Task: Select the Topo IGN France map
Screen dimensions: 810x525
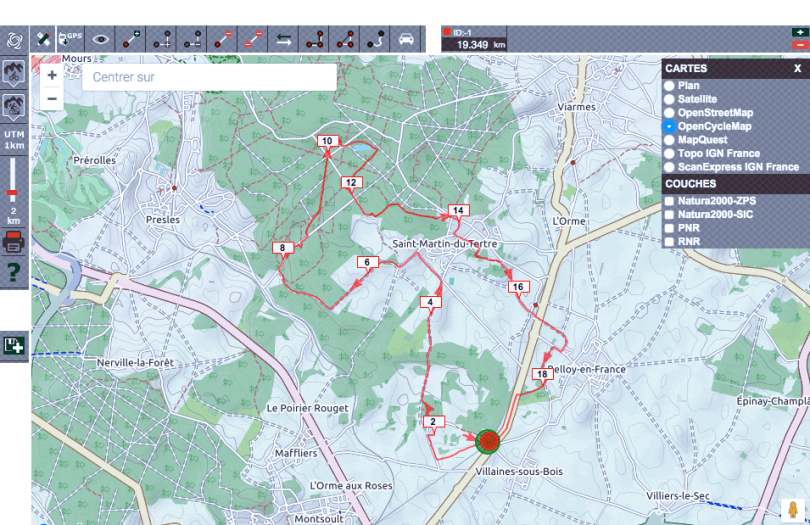Action: [x=670, y=154]
